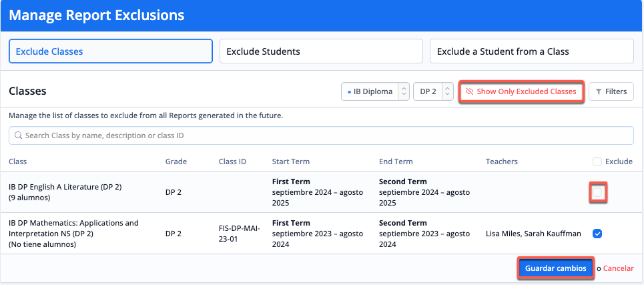Tick the Exclude checkbox for English A Literature

[x=598, y=193]
